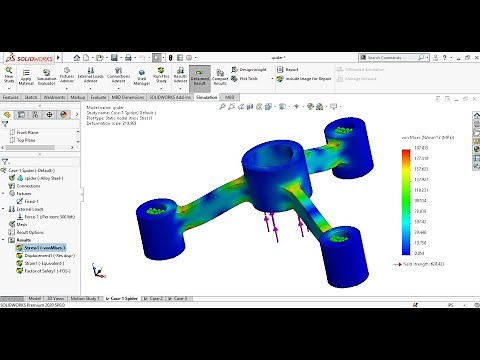
Task: Open the ConfigurationManager tab
Action: click(x=35, y=115)
